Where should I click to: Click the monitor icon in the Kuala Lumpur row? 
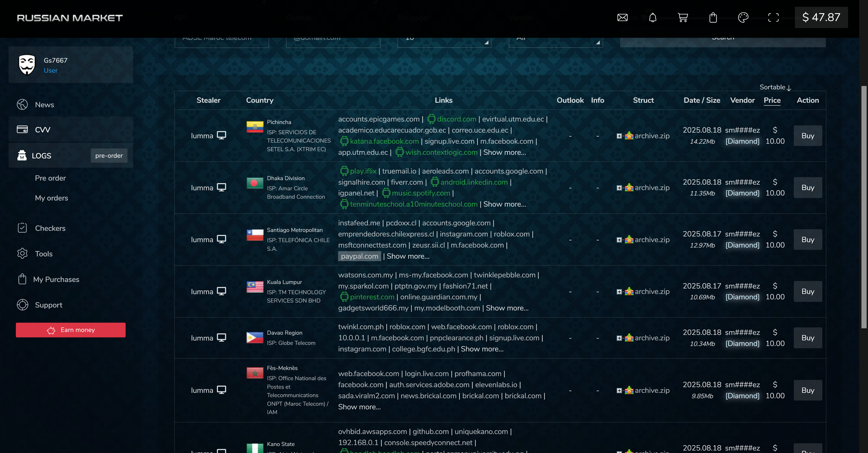(x=221, y=291)
